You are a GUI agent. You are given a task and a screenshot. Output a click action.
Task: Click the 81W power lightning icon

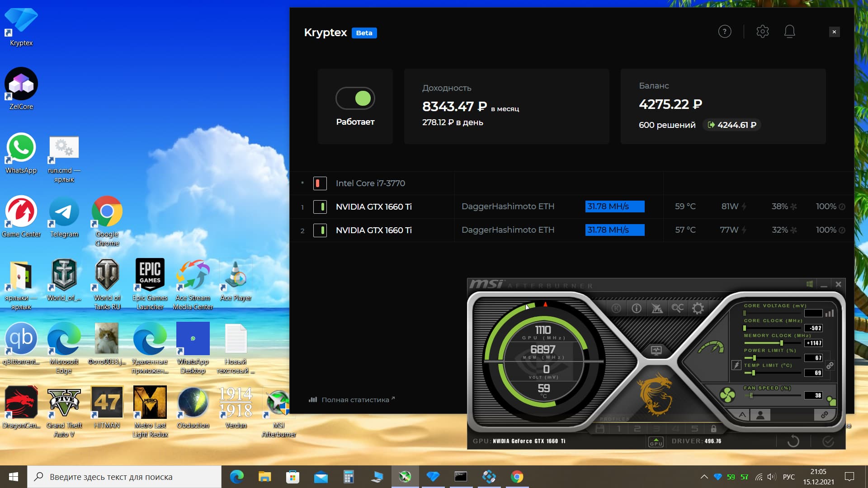click(x=744, y=206)
